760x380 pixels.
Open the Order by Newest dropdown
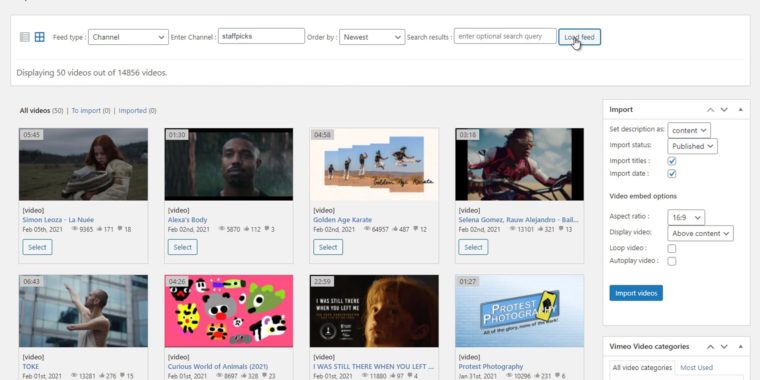pyautogui.click(x=372, y=37)
